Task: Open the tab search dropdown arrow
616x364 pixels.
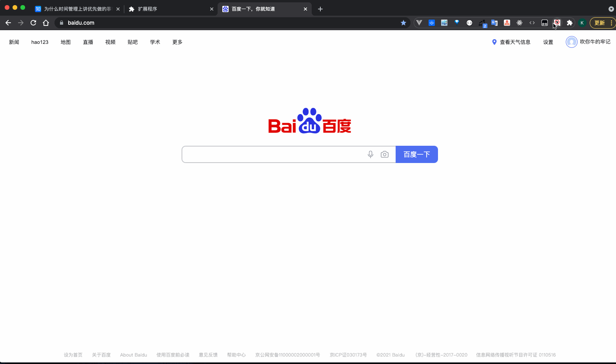Action: click(611, 9)
